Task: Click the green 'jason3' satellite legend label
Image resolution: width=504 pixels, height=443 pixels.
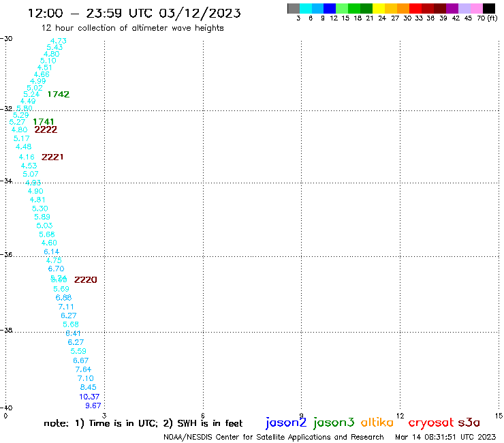Action: coord(334,423)
